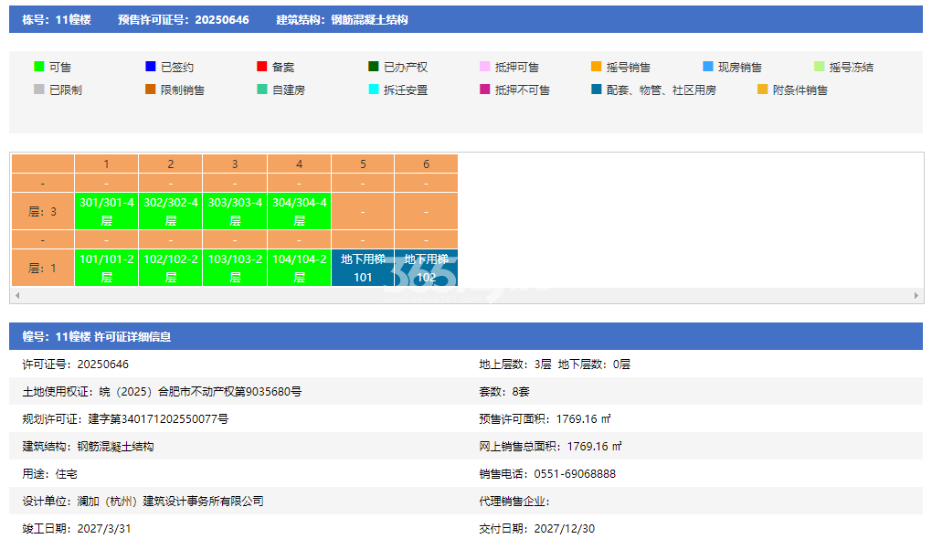Click the blue 现房销售 legend swatch
This screenshot has height=560, width=932.
pyautogui.click(x=708, y=67)
